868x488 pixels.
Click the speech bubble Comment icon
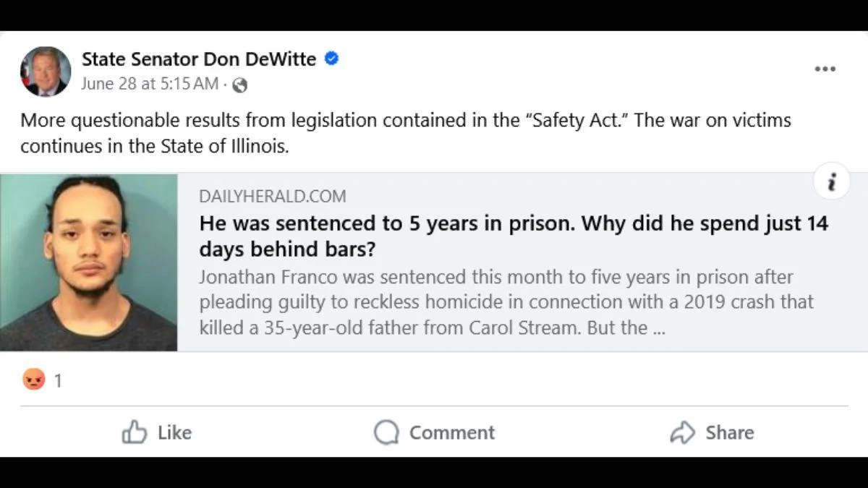pyautogui.click(x=386, y=432)
